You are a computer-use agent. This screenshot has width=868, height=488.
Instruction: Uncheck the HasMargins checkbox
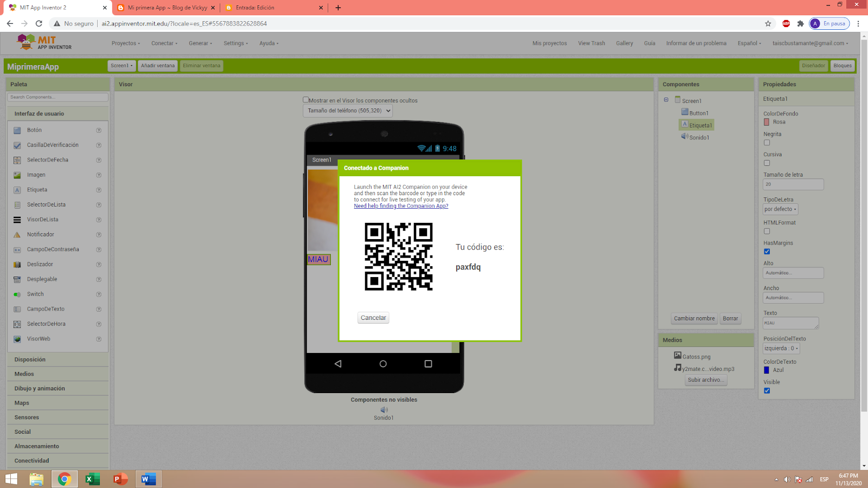pyautogui.click(x=767, y=252)
